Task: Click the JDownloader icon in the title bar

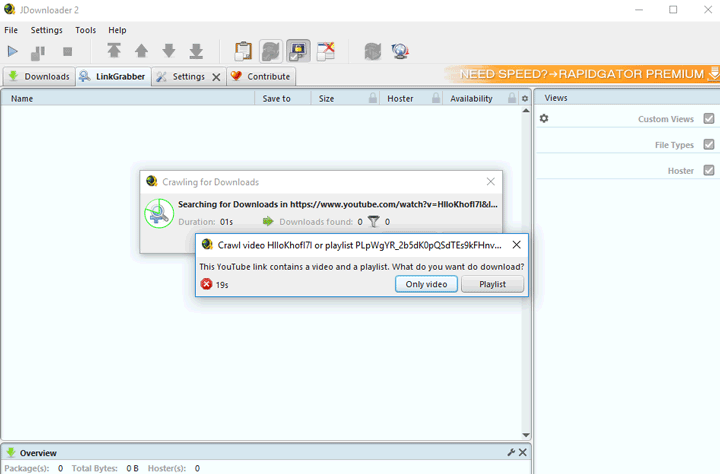Action: pos(10,9)
